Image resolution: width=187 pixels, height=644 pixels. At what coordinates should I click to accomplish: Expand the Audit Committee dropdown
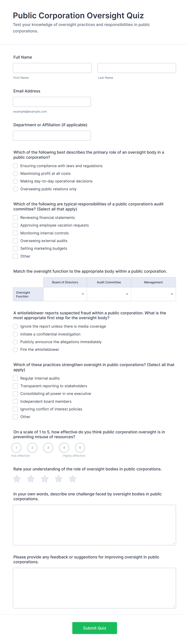click(109, 294)
